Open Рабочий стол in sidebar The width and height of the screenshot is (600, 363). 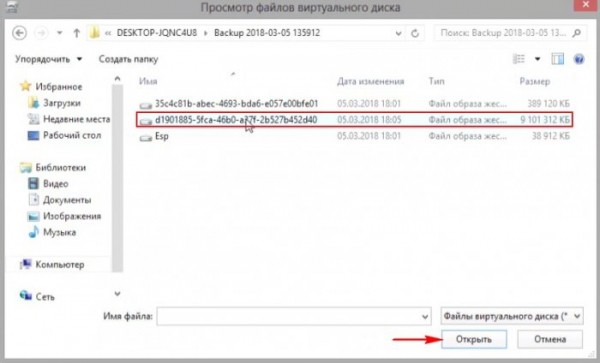72,135
